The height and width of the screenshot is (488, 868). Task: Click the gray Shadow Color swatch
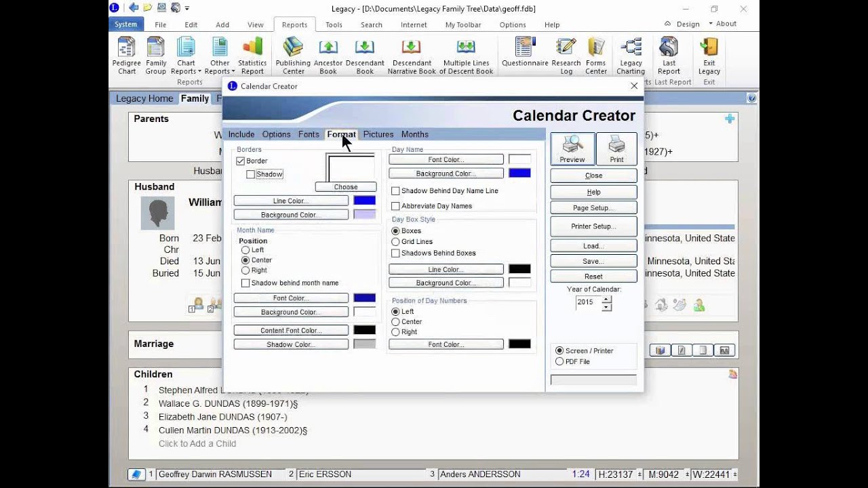coord(364,344)
